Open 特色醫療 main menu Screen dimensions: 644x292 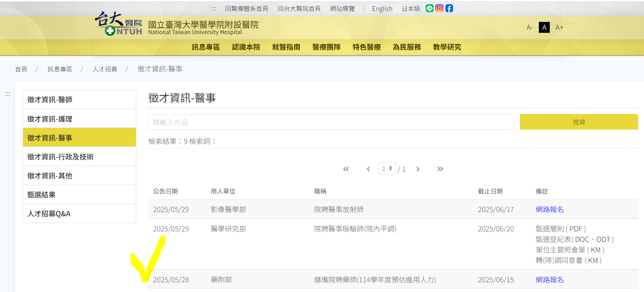tap(367, 47)
